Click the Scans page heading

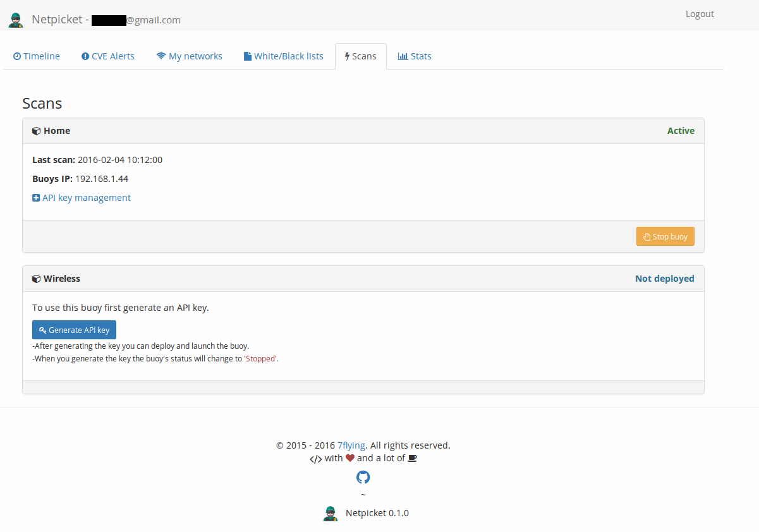pos(42,104)
